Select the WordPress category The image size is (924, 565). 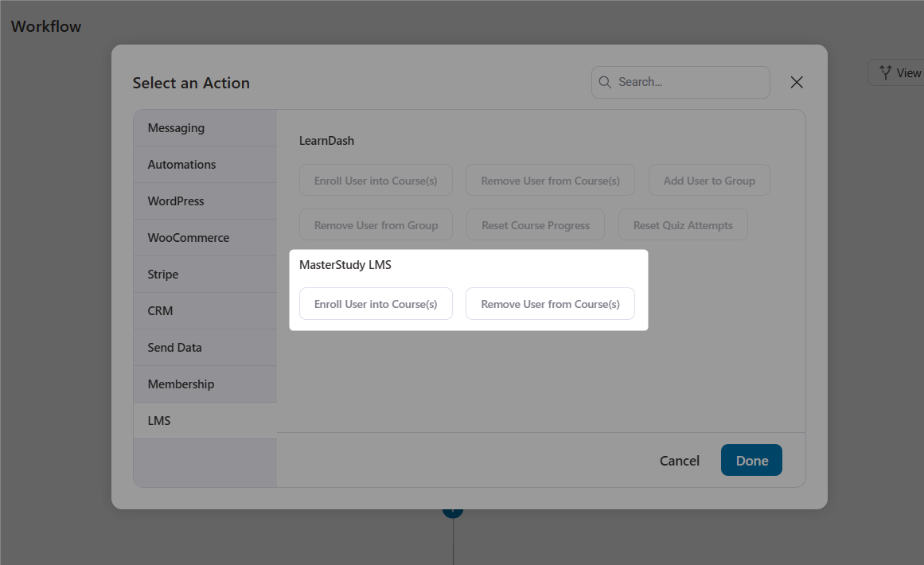(205, 201)
